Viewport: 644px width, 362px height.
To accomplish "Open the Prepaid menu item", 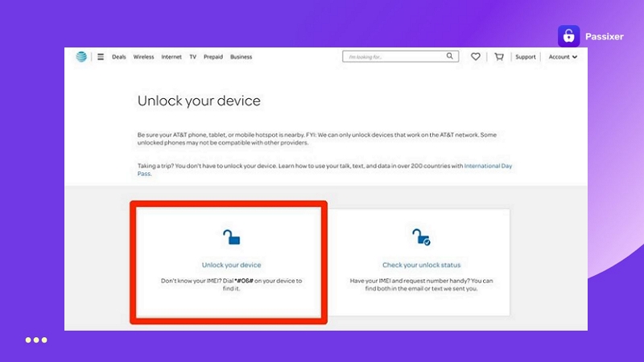I will point(213,57).
